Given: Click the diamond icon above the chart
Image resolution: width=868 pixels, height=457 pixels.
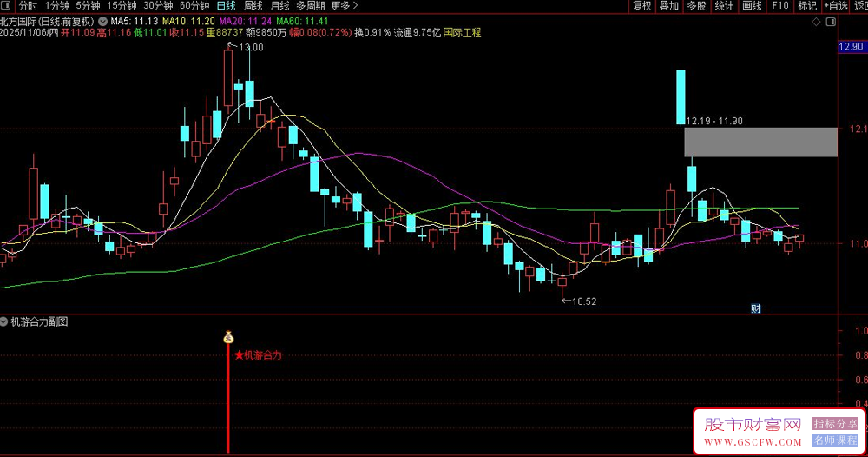Looking at the screenshot, I should [x=816, y=22].
